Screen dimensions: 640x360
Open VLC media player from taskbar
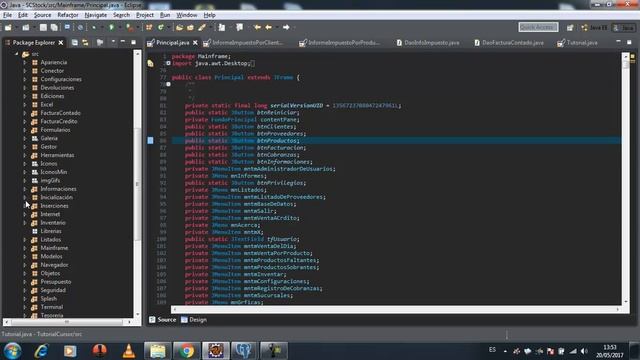pyautogui.click(x=129, y=351)
